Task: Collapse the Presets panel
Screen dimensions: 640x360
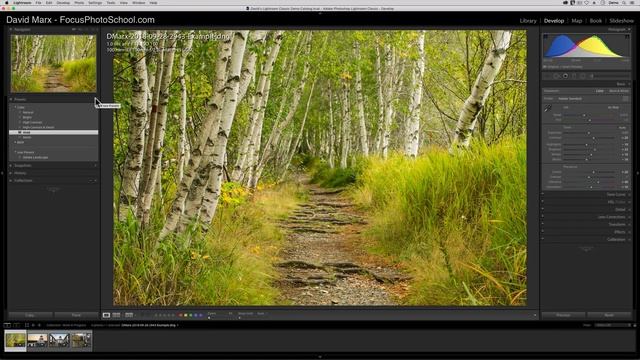Action: point(11,99)
